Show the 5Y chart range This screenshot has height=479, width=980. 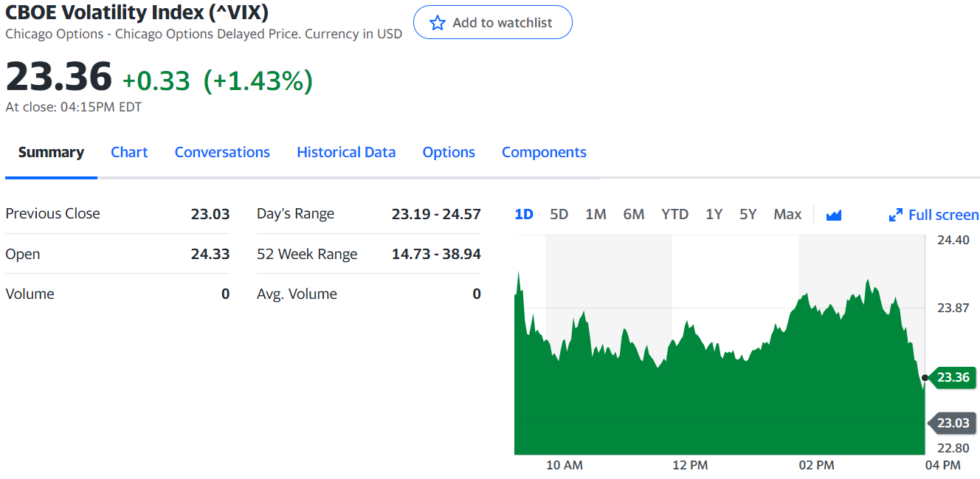748,214
